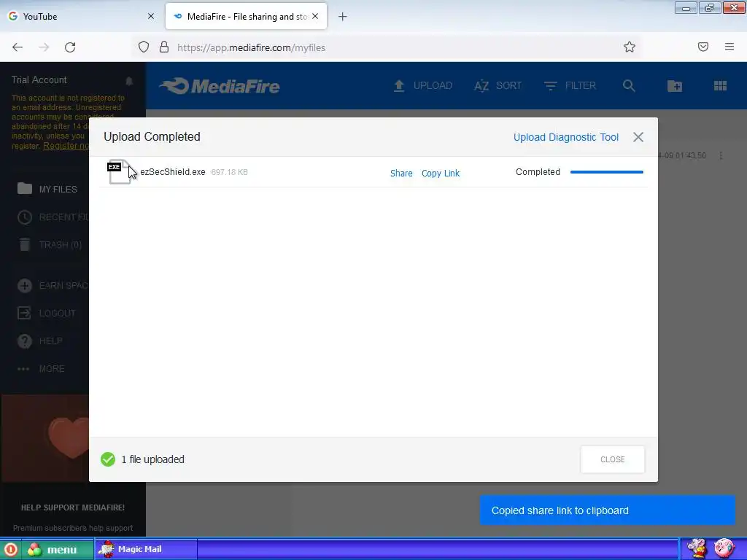Open the FILTER option in MediaFire header
This screenshot has height=560, width=747.
[570, 86]
